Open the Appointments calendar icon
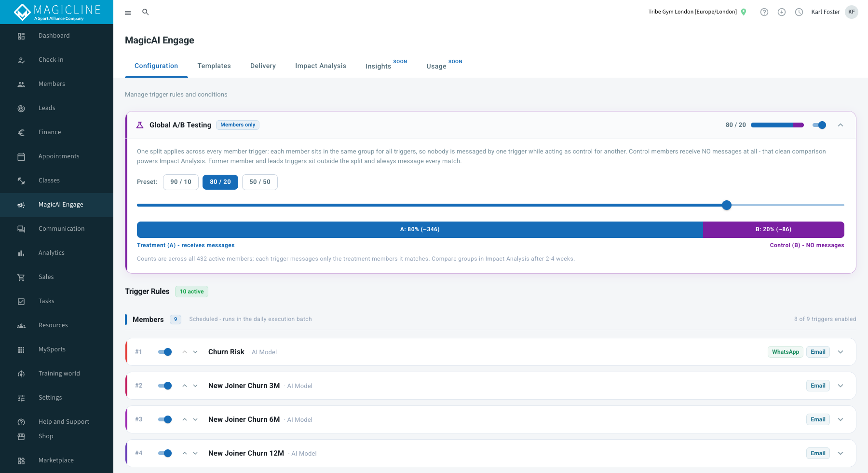Screen dimensions: 868x473 (21, 156)
